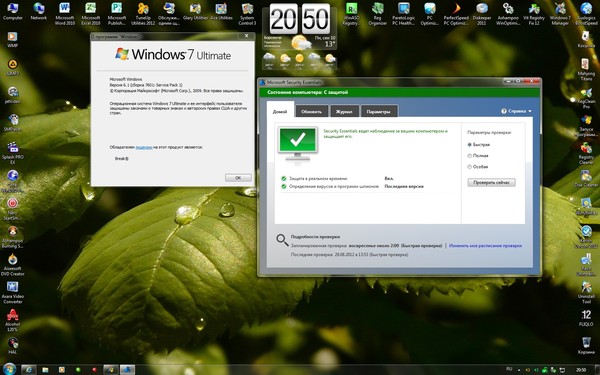Viewport: 600px width, 375px height.
Task: Click OK in About Windows dialog
Action: pos(238,178)
